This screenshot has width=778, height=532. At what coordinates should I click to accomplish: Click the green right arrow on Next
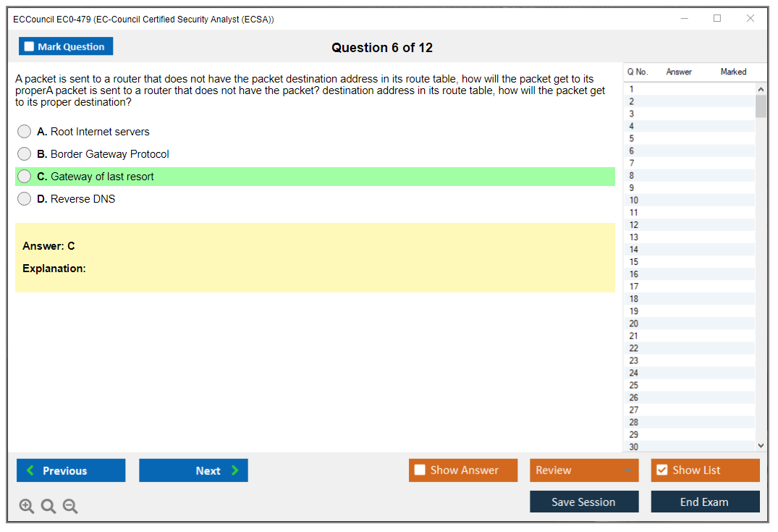point(235,470)
